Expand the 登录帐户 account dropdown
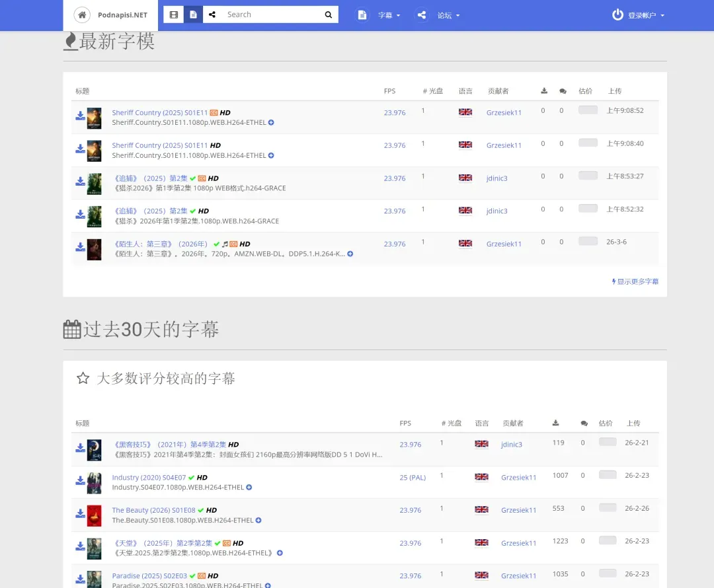 [646, 15]
